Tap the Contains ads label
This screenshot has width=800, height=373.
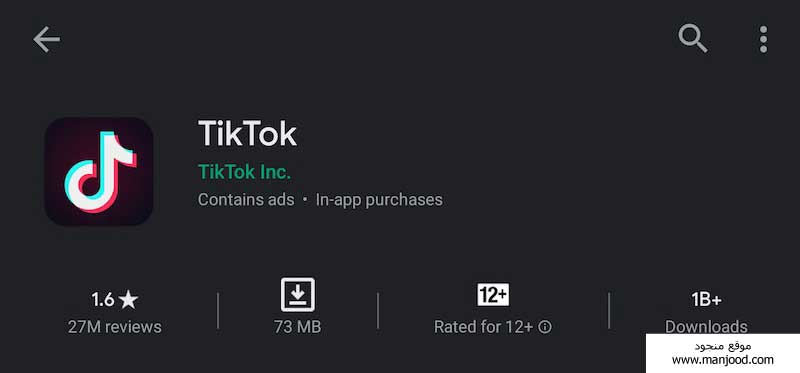coord(246,200)
